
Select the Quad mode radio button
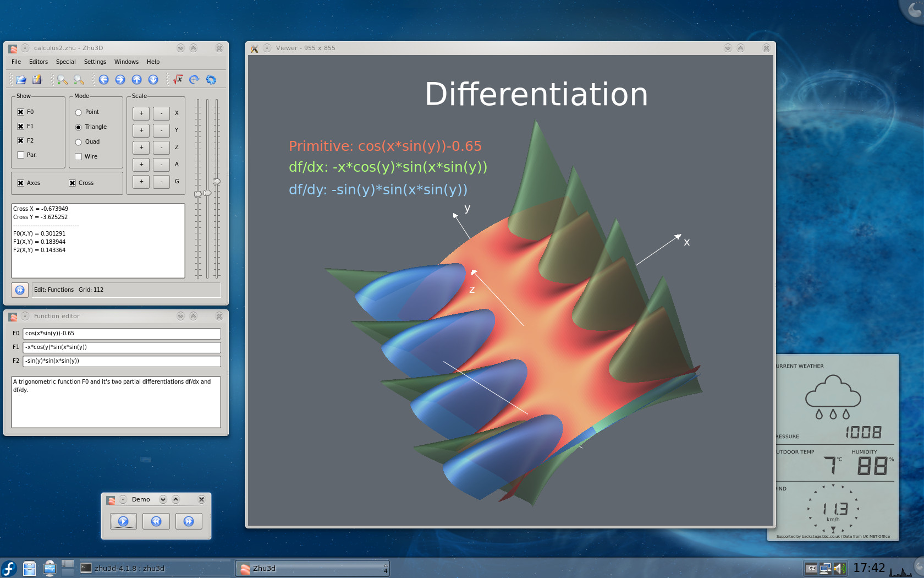78,142
